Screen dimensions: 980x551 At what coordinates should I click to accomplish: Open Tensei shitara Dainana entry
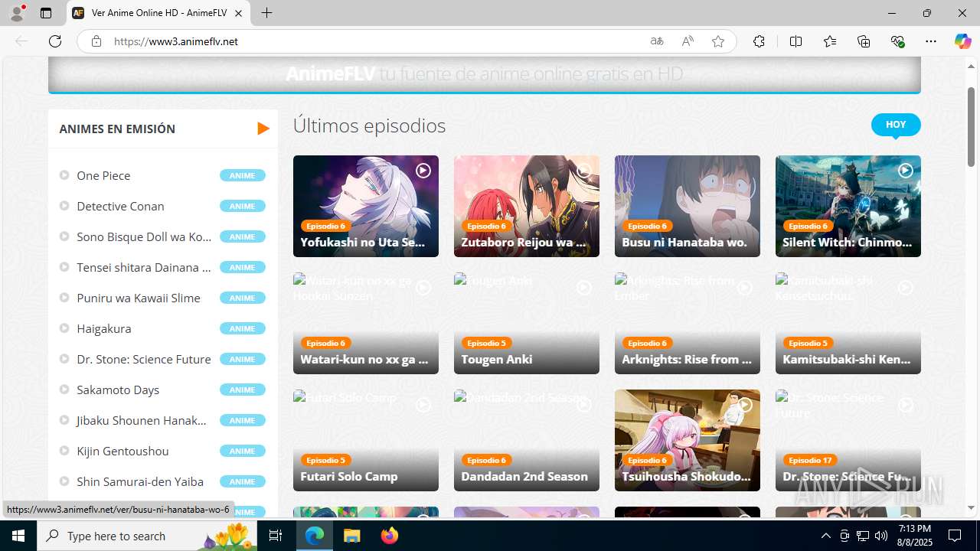(144, 267)
